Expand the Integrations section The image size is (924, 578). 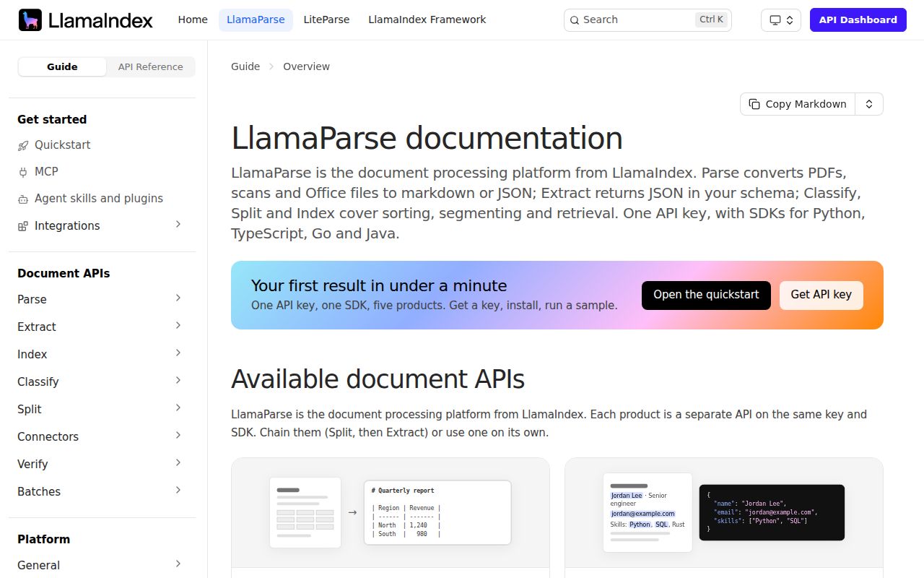(178, 225)
